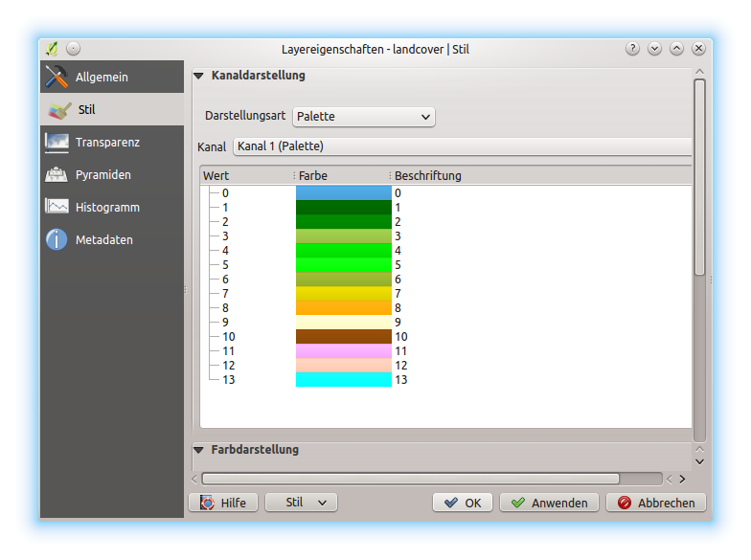Viewport: 751px width, 560px height.
Task: Click the question mark help icon in title bar
Action: click(x=632, y=49)
